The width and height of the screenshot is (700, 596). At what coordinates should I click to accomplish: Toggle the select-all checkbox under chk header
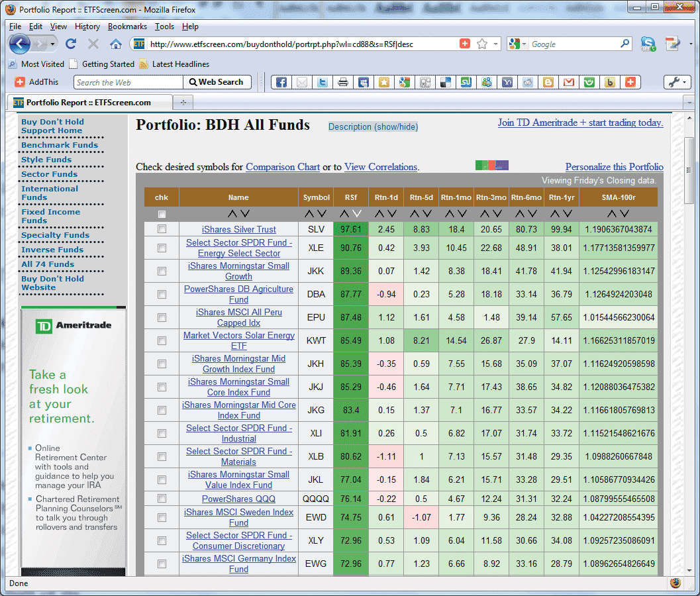(162, 214)
